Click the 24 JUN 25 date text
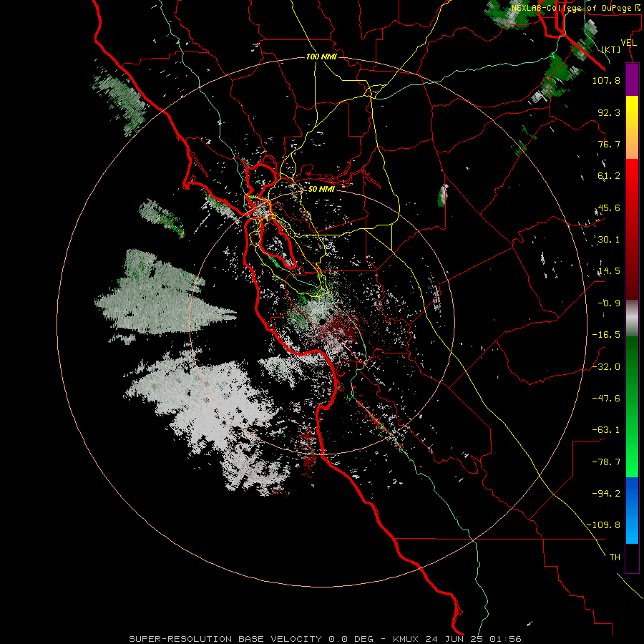This screenshot has width=644, height=644. click(456, 639)
